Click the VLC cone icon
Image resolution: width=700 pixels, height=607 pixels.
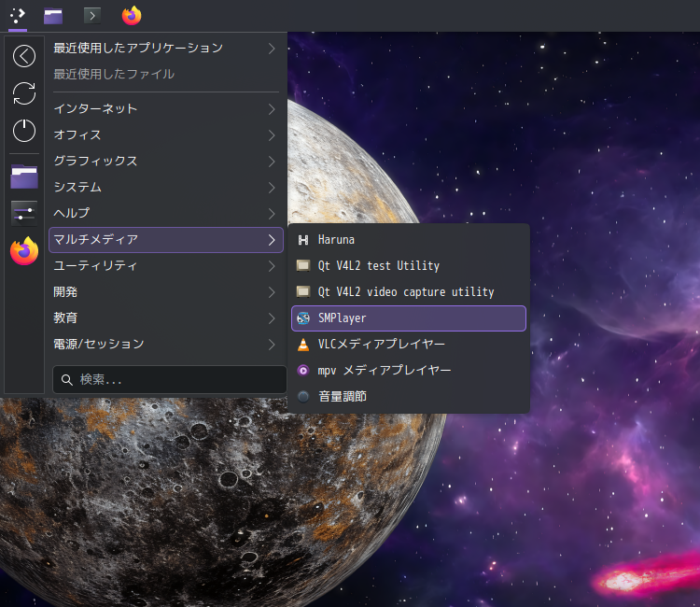click(303, 345)
